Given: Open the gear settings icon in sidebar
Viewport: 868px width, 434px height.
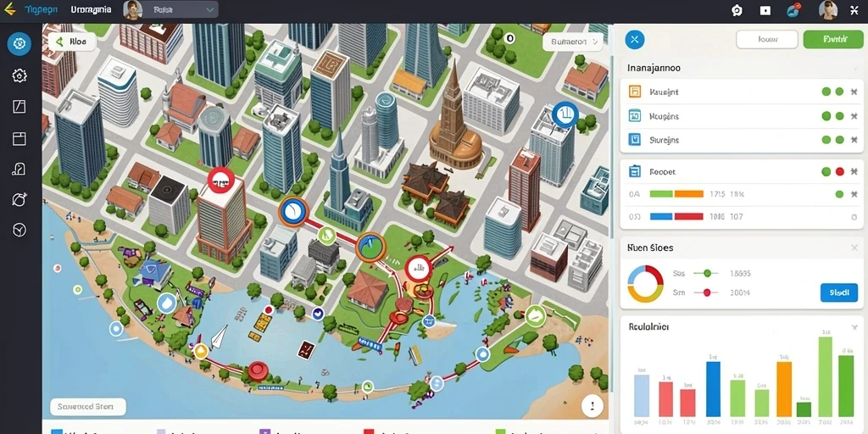Looking at the screenshot, I should point(19,75).
